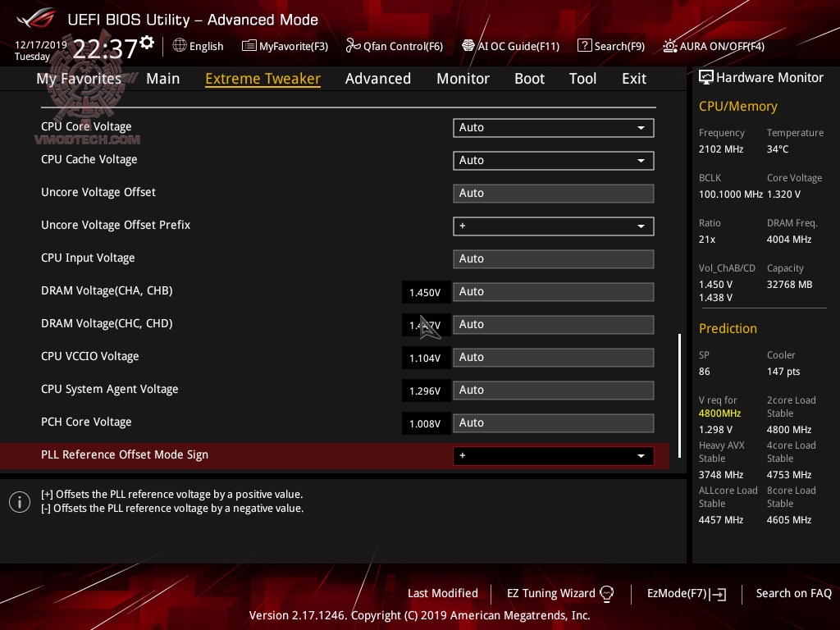The image size is (840, 630).
Task: Open CPU Cache Voltage dropdown
Action: [554, 160]
